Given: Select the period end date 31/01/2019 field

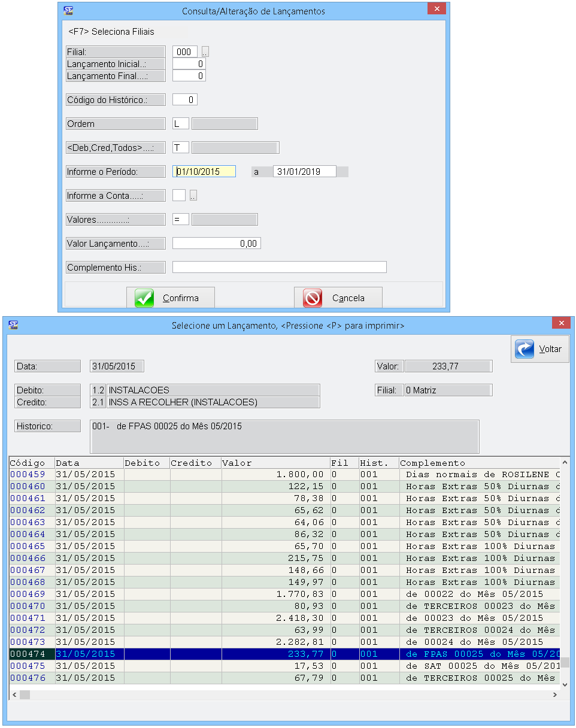Looking at the screenshot, I should 304,172.
